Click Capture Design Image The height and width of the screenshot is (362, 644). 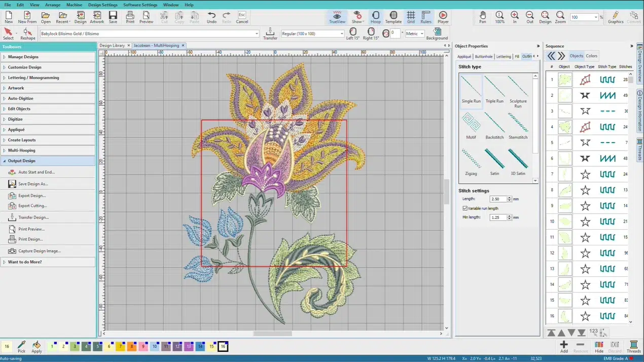pyautogui.click(x=40, y=251)
